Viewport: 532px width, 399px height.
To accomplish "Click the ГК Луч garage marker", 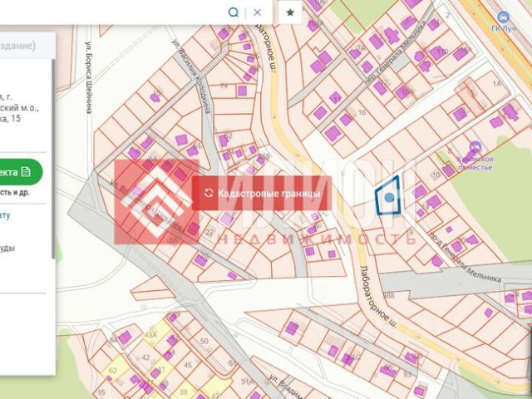I will tap(503, 17).
